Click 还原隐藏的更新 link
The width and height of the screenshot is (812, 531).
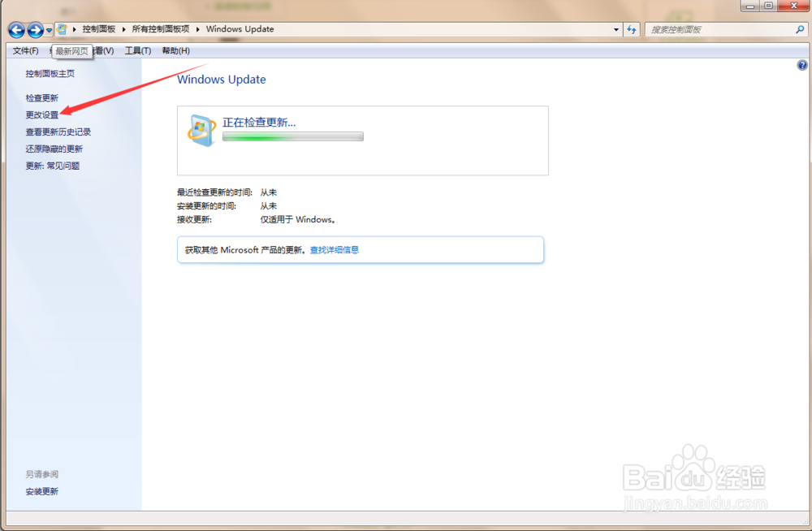pos(54,149)
